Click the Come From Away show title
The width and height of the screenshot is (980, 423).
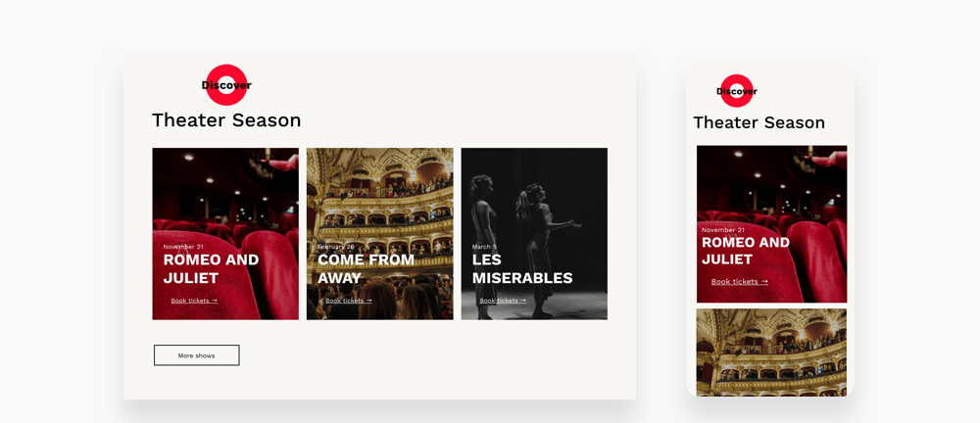coord(366,268)
